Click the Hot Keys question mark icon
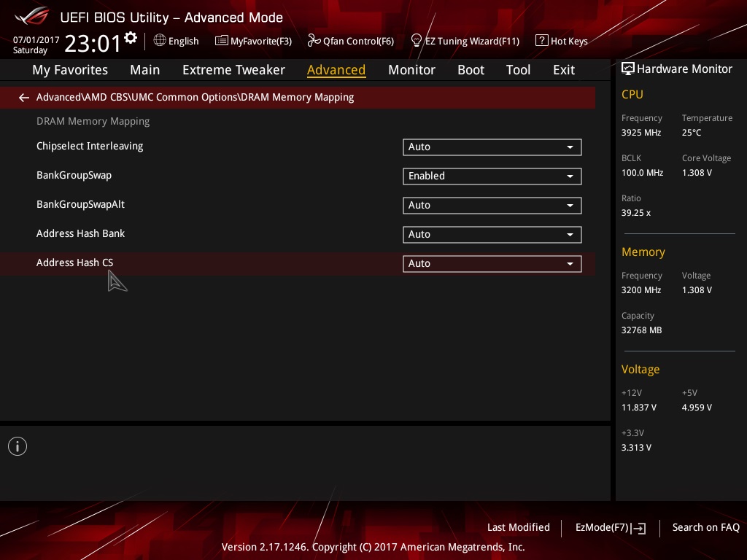 pos(542,41)
